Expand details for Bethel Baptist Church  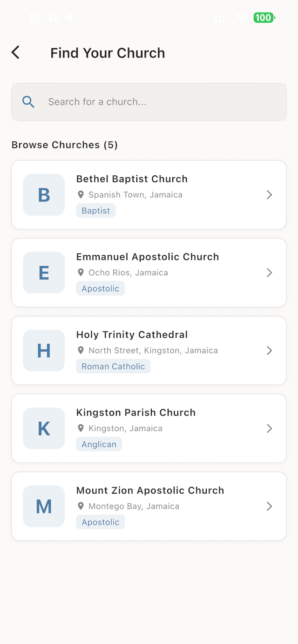tap(269, 194)
